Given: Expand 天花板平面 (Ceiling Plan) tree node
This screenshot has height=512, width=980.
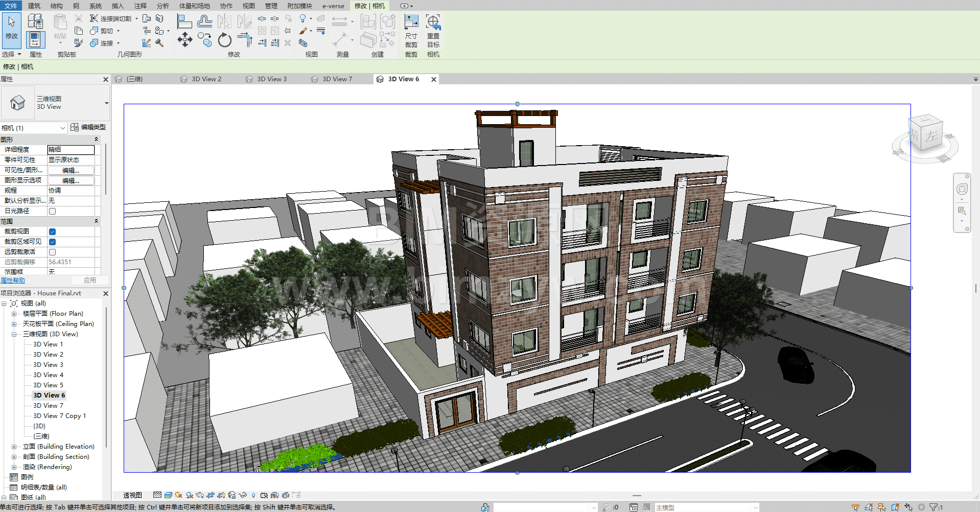Looking at the screenshot, I should pyautogui.click(x=14, y=324).
